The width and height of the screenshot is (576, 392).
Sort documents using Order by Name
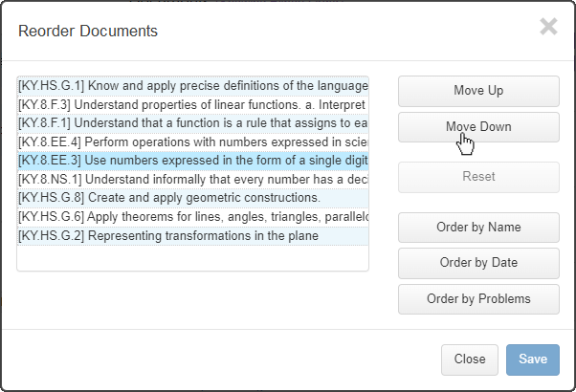[x=478, y=228]
